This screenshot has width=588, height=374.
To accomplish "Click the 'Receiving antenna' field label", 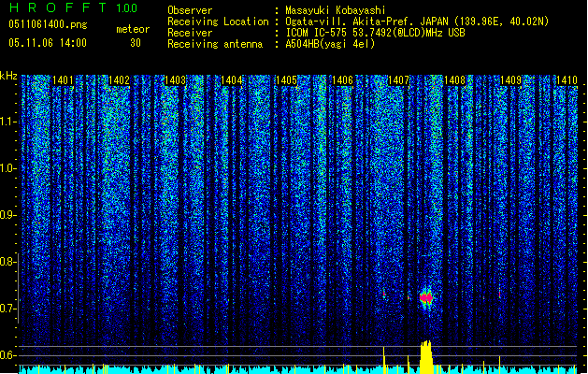I will pos(215,44).
